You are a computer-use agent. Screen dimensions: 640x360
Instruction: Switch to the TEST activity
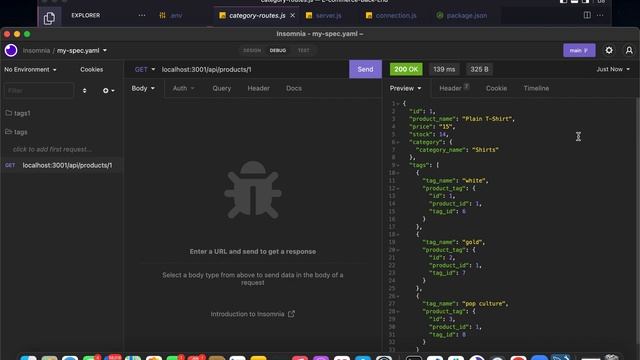(x=303, y=51)
